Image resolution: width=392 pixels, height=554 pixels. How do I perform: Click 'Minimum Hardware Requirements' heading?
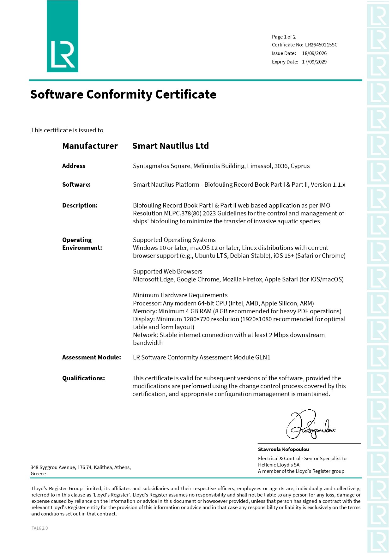click(x=180, y=295)
